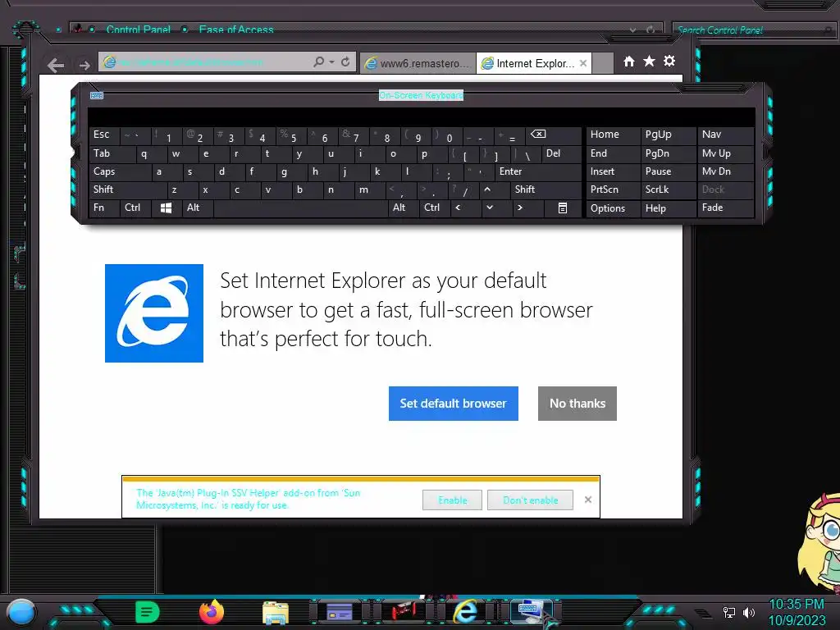Viewport: 840px width, 630px height.
Task: Open the Start orb
Action: coord(21,612)
